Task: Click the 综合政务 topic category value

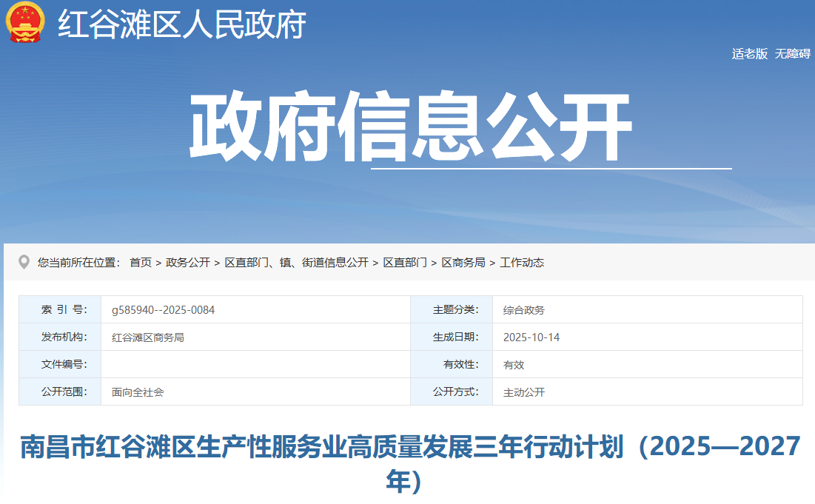Action: [x=523, y=310]
